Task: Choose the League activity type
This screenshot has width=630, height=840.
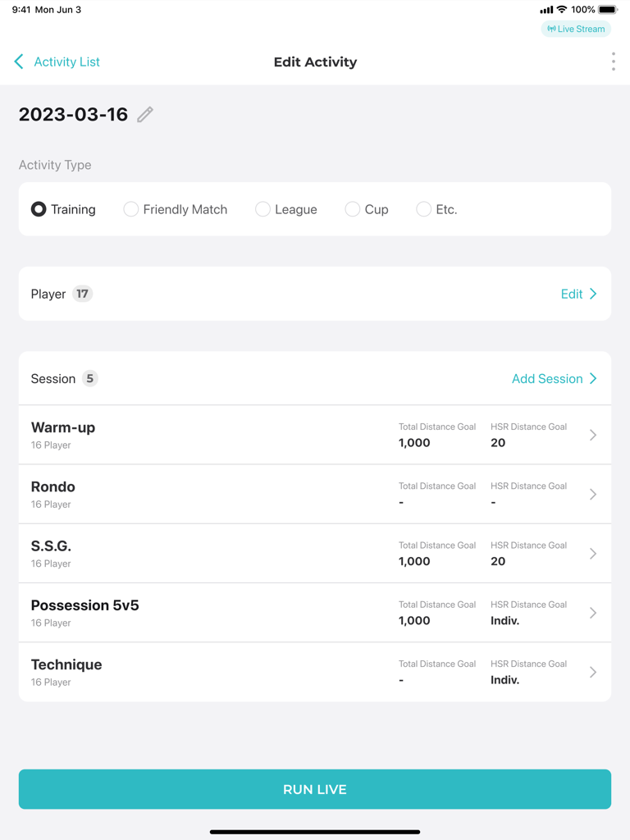Action: 262,209
